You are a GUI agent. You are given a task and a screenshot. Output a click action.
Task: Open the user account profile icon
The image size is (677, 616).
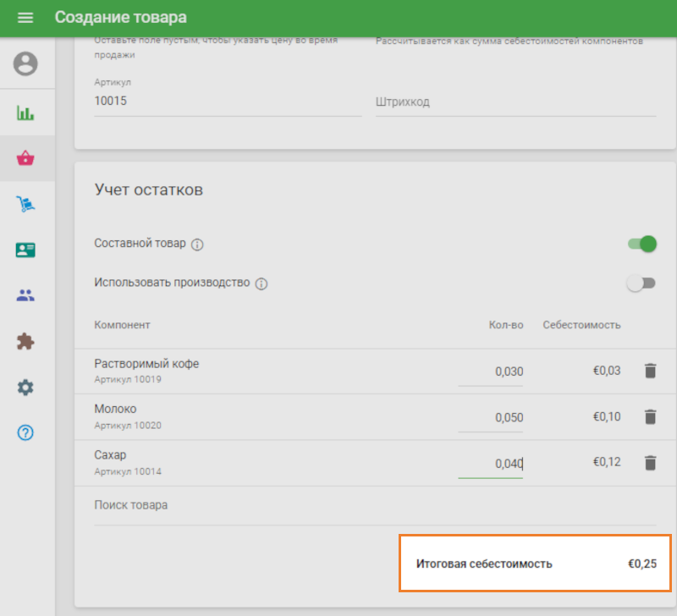(x=26, y=64)
